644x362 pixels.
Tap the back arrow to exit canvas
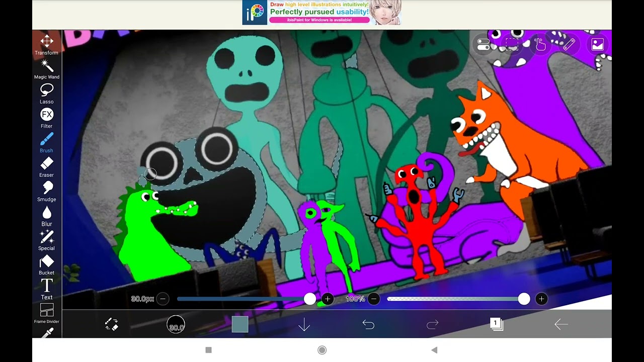tap(561, 325)
